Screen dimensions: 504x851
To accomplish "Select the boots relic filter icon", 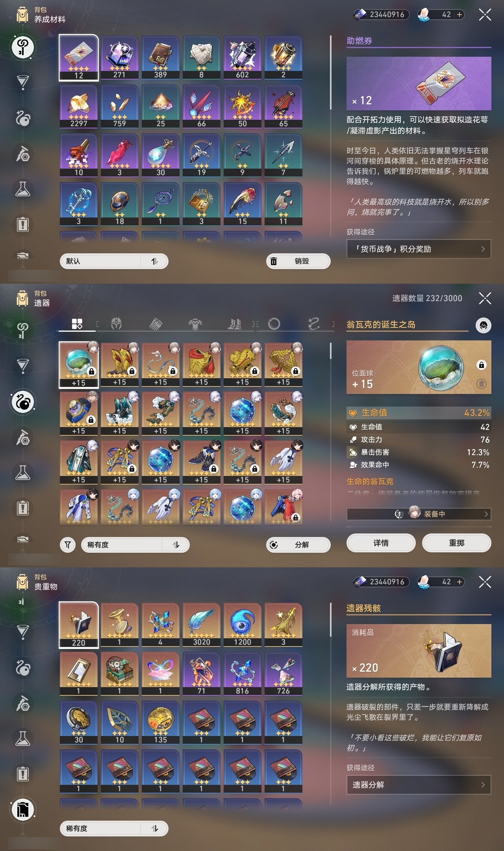I will pyautogui.click(x=235, y=324).
